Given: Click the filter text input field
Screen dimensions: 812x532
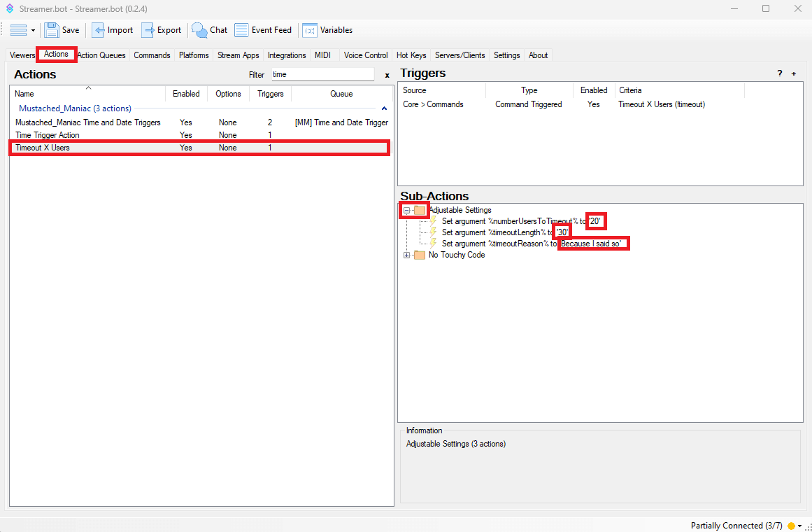Looking at the screenshot, I should (x=322, y=74).
